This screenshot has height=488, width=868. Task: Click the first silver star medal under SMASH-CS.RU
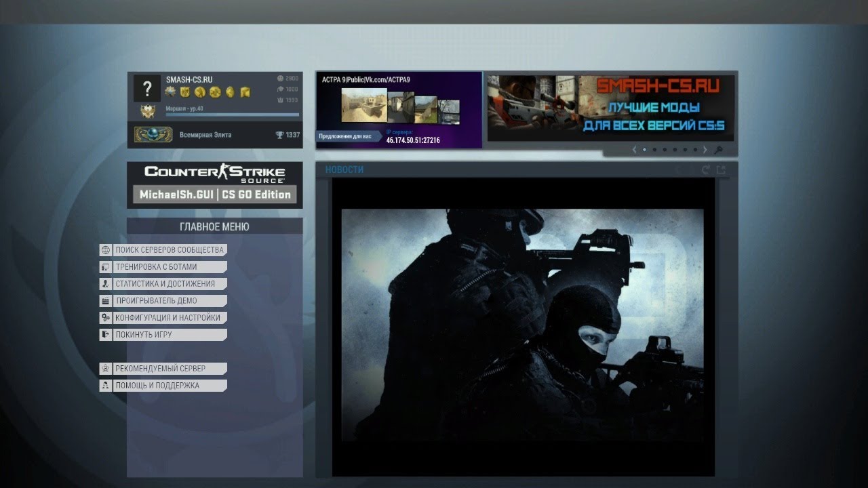pyautogui.click(x=171, y=91)
